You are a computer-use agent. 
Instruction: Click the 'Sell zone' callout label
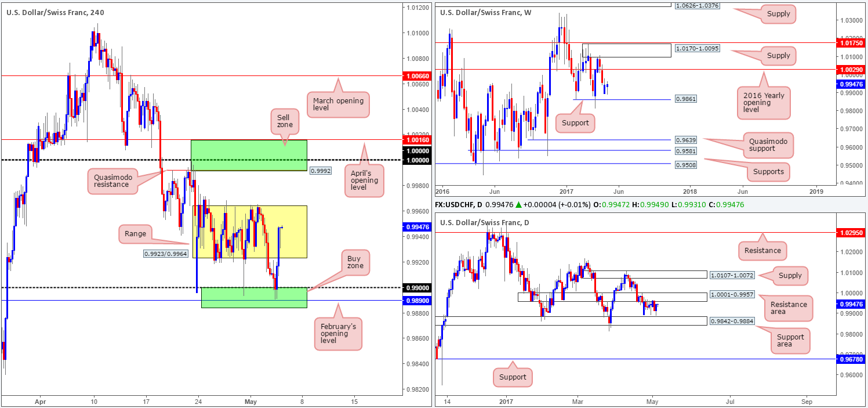(285, 121)
